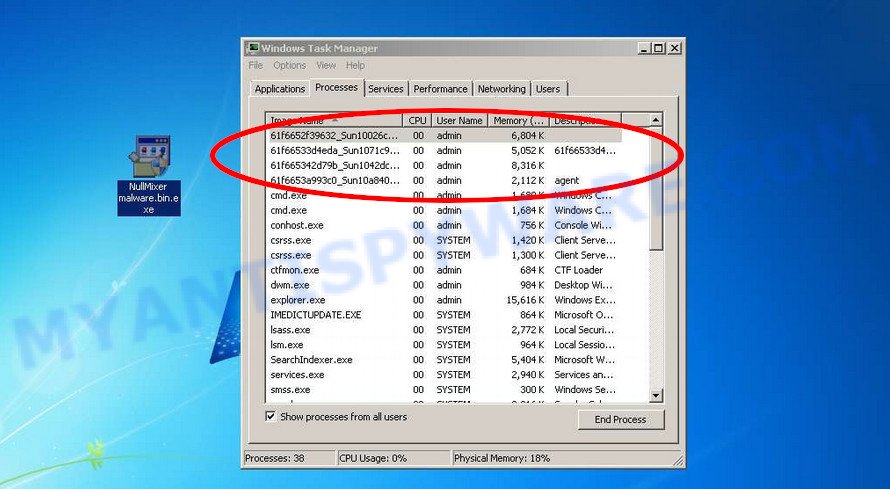Select process 61f66533d4eda_Sun1071c9...
The width and height of the screenshot is (890, 489).
446,150
